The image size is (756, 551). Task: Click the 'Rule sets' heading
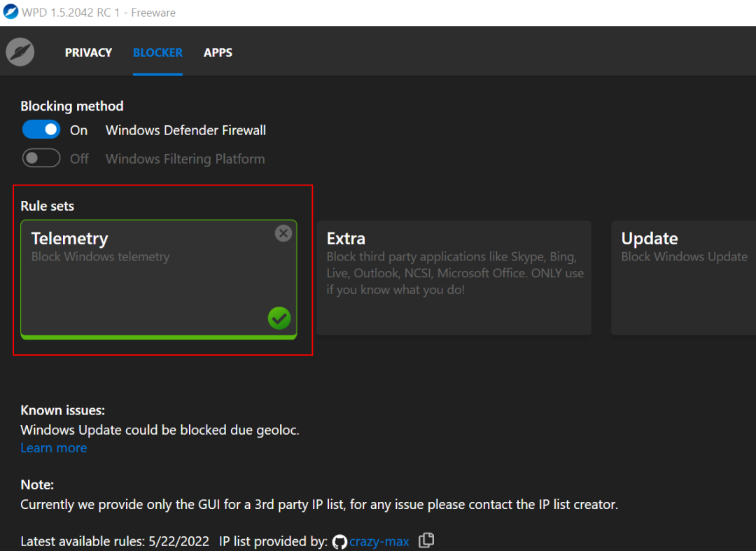pyautogui.click(x=48, y=206)
